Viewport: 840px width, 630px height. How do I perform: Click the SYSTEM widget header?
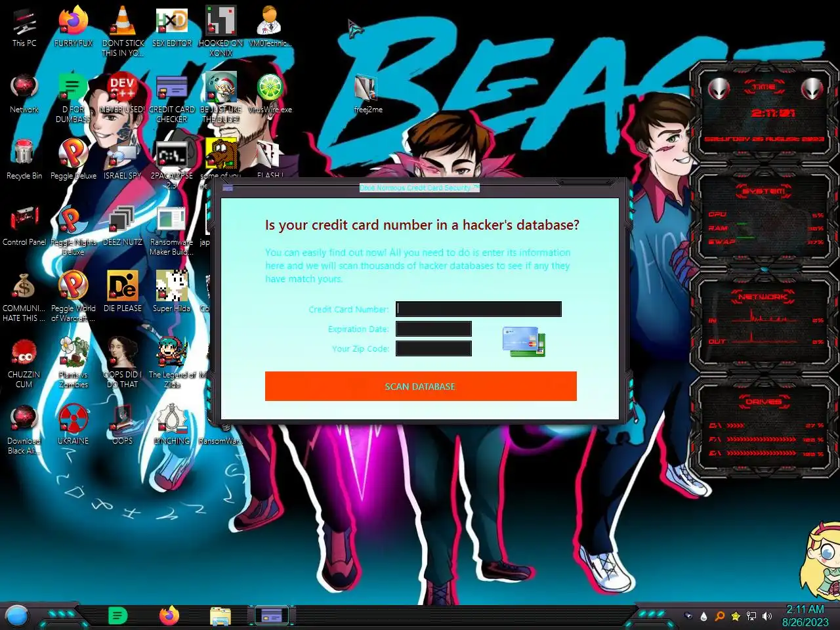click(763, 191)
